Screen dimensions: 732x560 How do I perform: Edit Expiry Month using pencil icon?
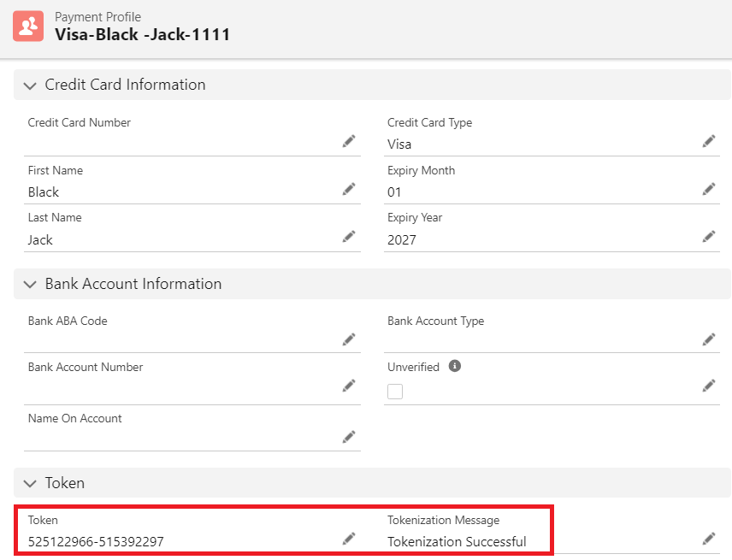709,189
